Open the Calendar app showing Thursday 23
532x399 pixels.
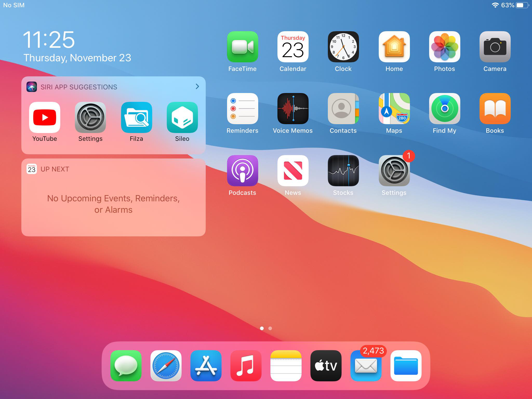point(293,47)
